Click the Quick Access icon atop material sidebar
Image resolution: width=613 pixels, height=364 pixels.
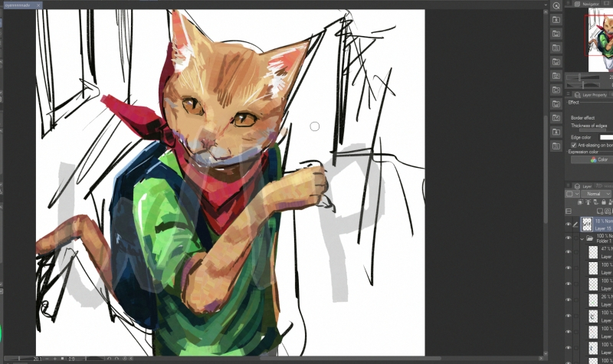[x=556, y=5]
